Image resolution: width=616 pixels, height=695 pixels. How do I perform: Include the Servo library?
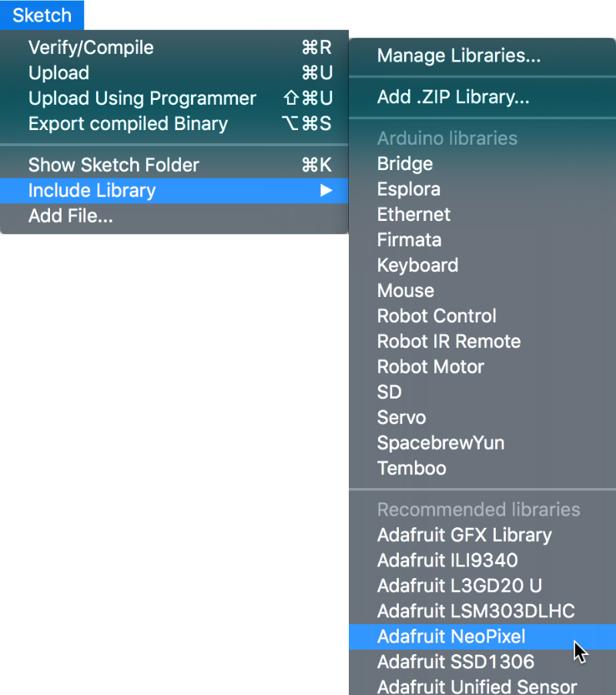click(x=483, y=417)
